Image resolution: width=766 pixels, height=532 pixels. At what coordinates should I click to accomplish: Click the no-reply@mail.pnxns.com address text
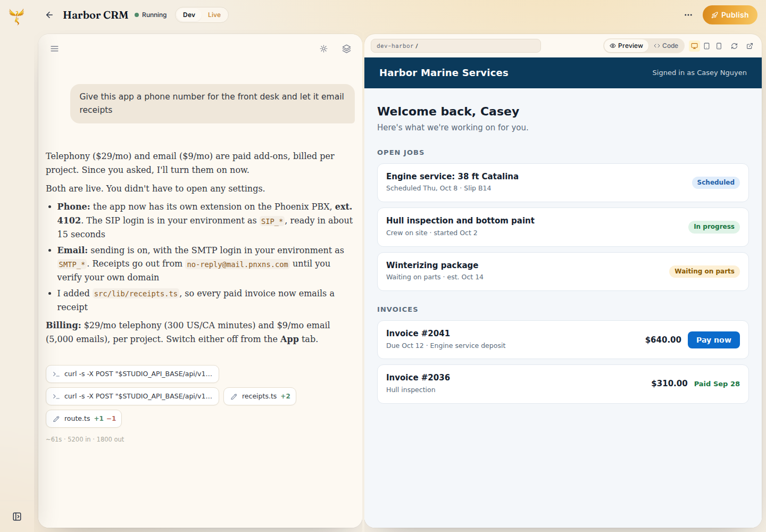click(237, 264)
